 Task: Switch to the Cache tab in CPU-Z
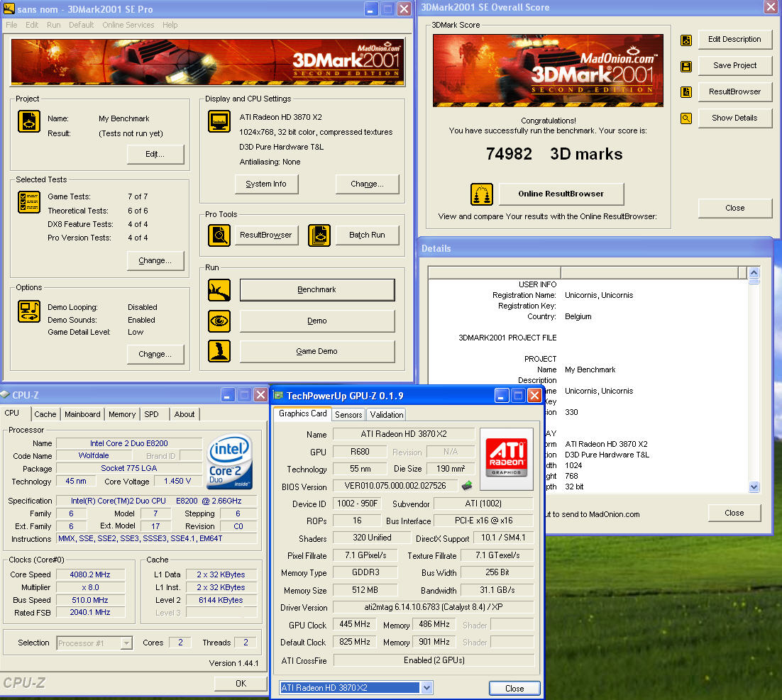click(x=45, y=414)
